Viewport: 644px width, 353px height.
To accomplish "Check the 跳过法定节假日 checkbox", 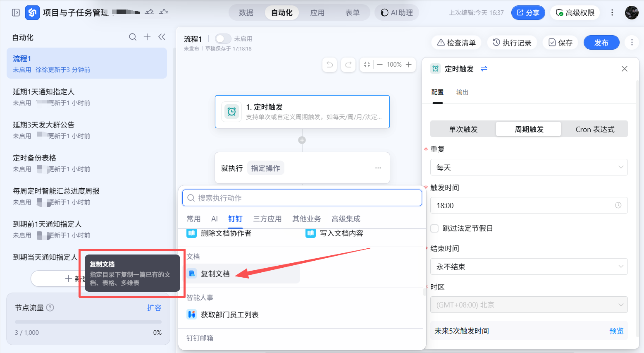I will pos(435,228).
